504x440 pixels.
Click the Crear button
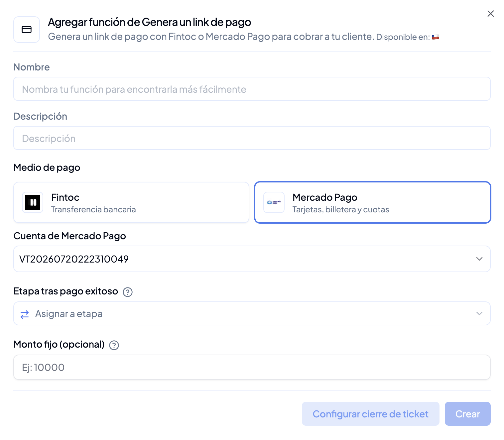467,414
